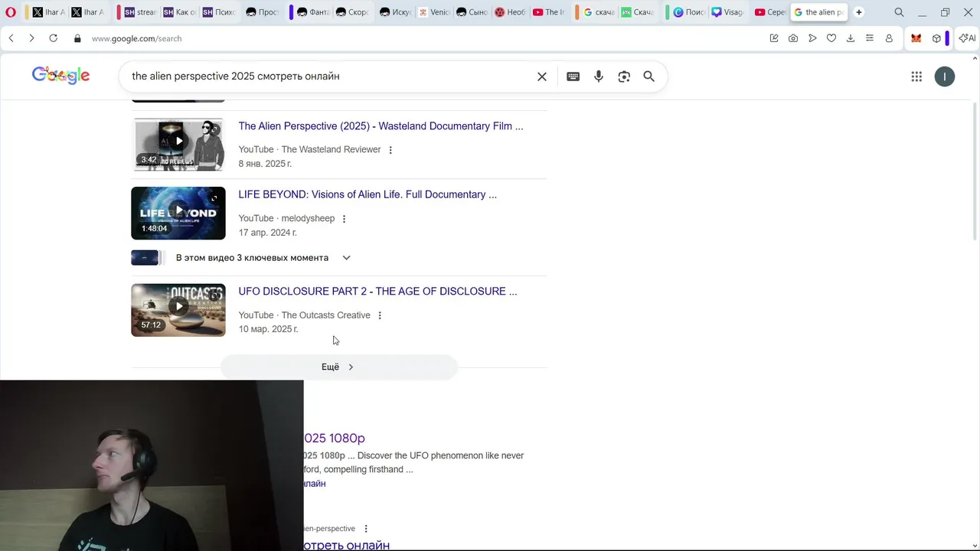Switch to the 'Фанта' tab
The image size is (980, 551).
(x=313, y=12)
